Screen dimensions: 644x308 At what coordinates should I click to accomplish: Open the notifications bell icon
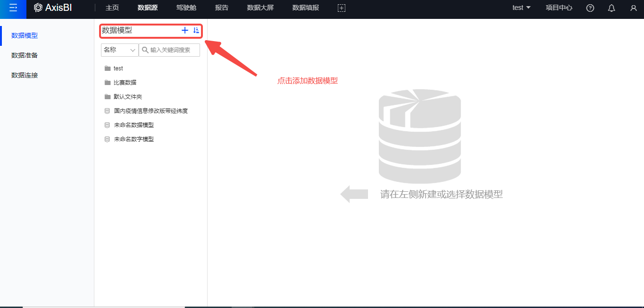coord(611,8)
